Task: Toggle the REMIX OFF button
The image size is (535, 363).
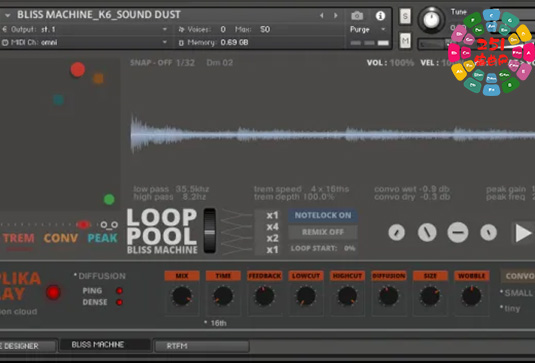Action: (322, 232)
